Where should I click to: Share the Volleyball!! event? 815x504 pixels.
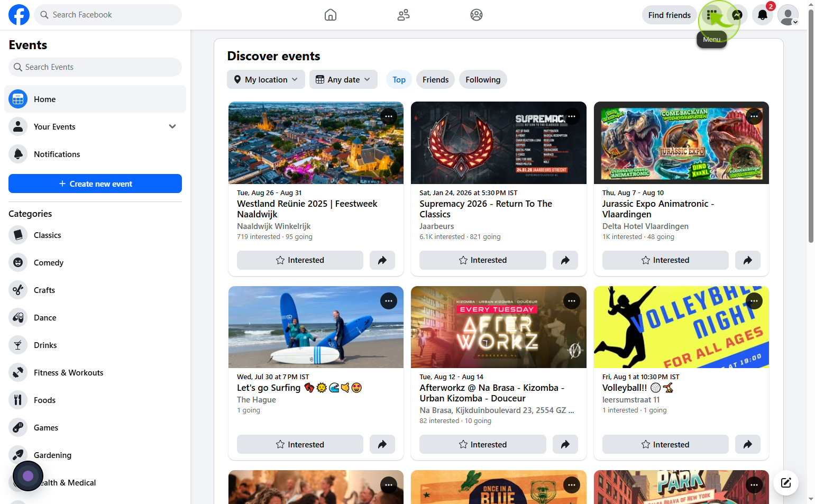748,444
